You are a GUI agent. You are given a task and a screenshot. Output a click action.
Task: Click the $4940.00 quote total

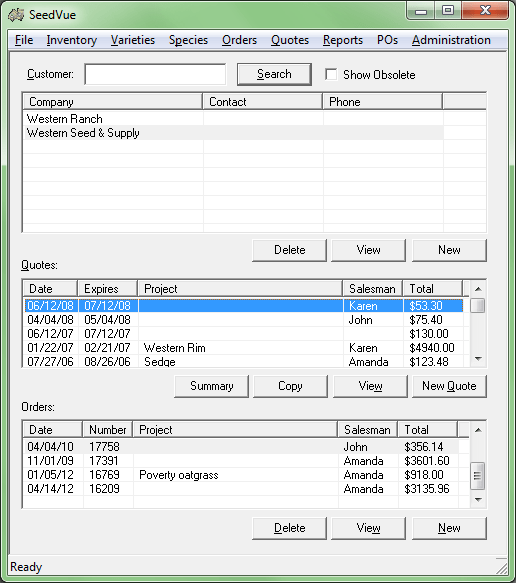[432, 348]
